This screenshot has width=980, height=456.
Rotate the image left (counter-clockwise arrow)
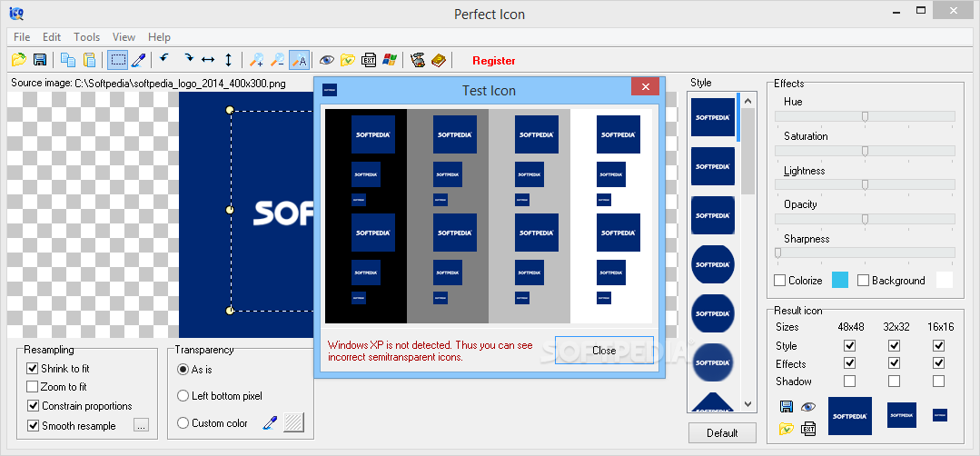[x=164, y=59]
